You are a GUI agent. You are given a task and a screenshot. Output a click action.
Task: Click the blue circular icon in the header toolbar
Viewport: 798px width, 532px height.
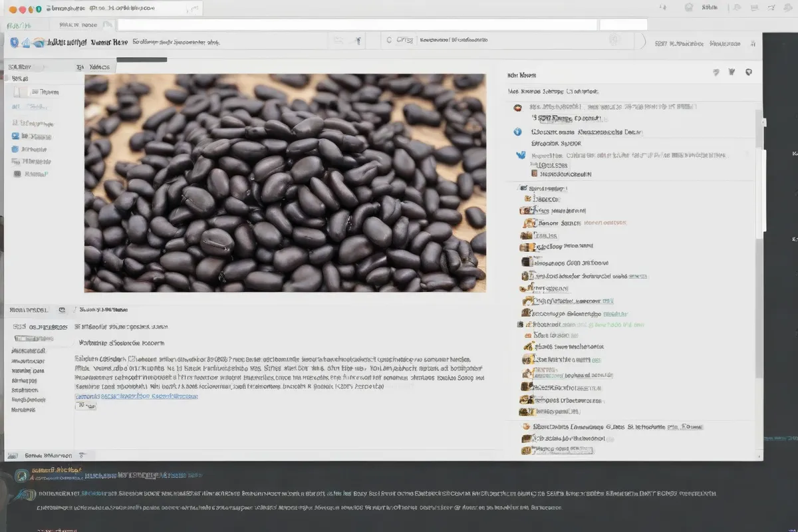pos(14,42)
